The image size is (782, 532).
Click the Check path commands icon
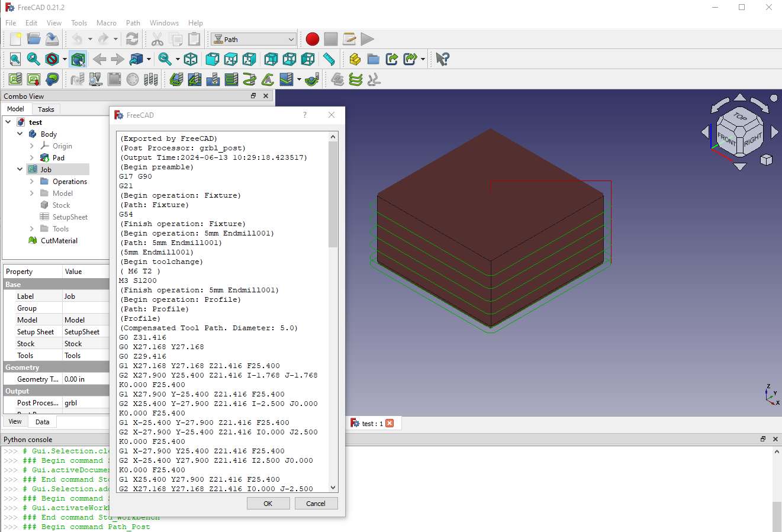pos(52,79)
